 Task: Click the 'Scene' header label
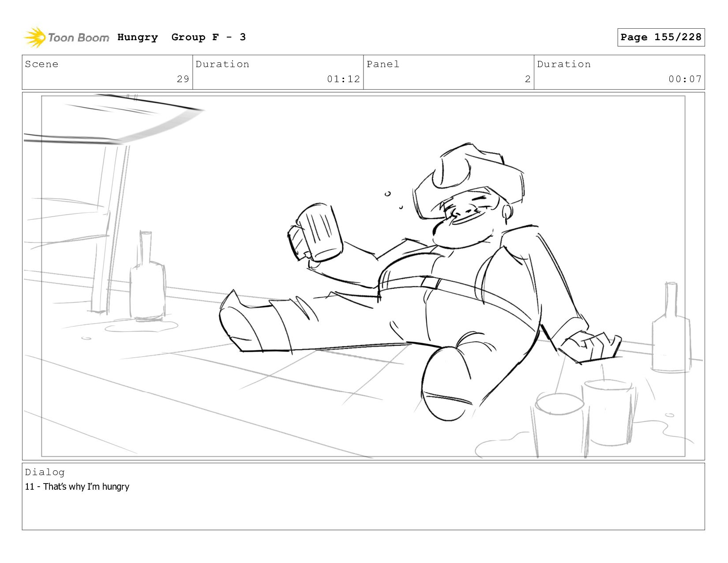(41, 64)
